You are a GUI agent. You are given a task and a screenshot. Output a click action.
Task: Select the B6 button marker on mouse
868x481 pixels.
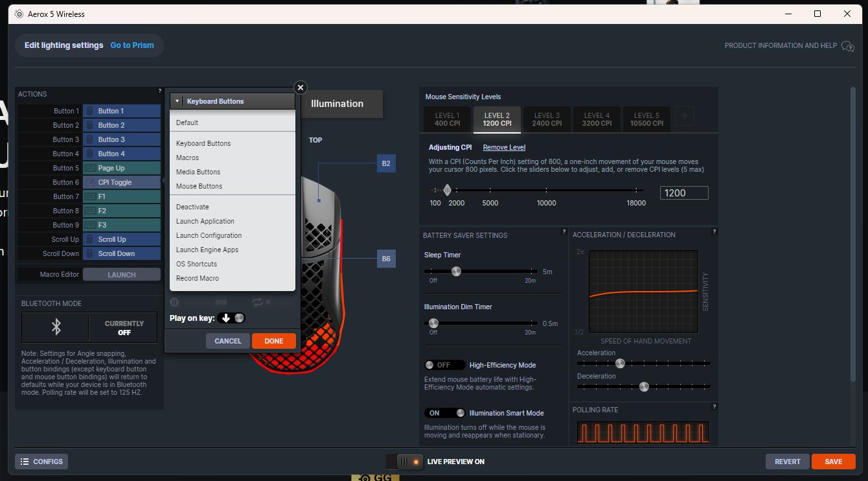coord(386,259)
